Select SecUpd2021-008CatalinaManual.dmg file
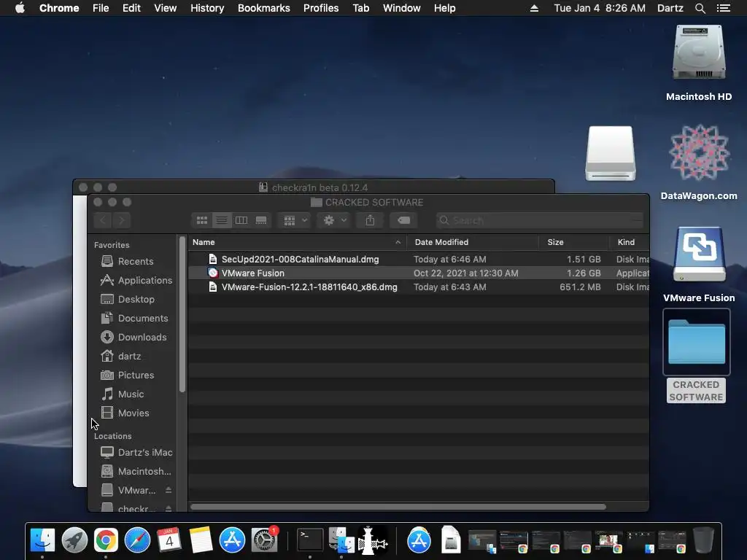 click(x=418, y=259)
